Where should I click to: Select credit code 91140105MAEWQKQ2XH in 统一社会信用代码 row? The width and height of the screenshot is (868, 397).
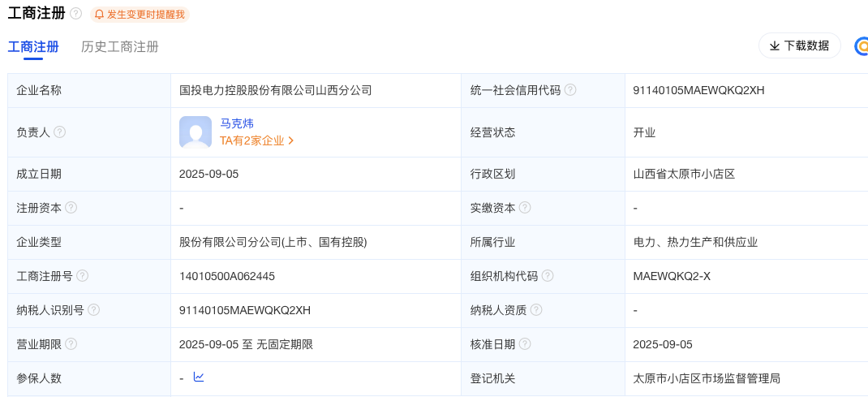point(698,90)
